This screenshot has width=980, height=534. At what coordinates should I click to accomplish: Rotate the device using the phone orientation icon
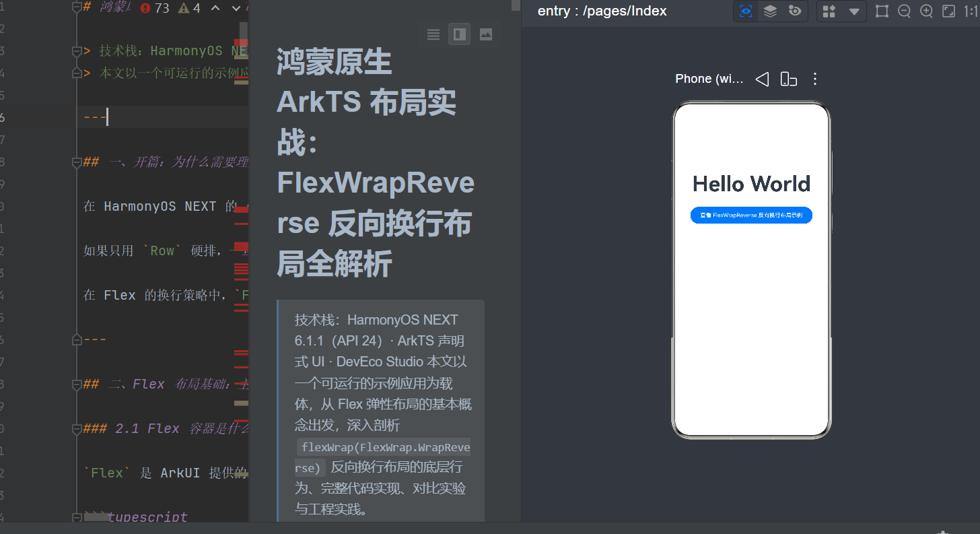[x=788, y=79]
